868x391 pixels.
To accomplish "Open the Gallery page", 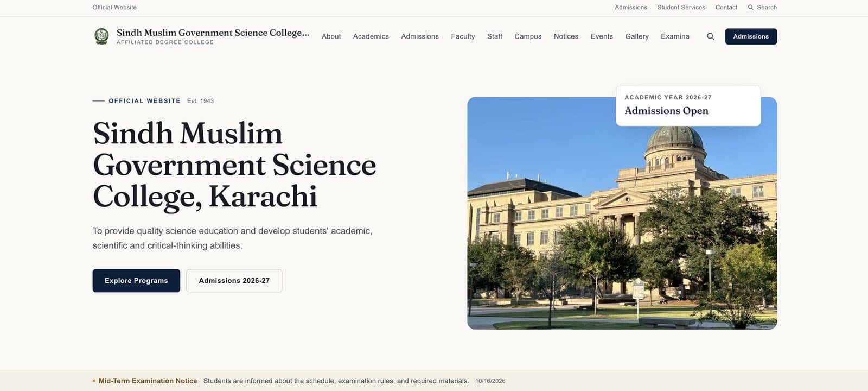I will [x=637, y=36].
